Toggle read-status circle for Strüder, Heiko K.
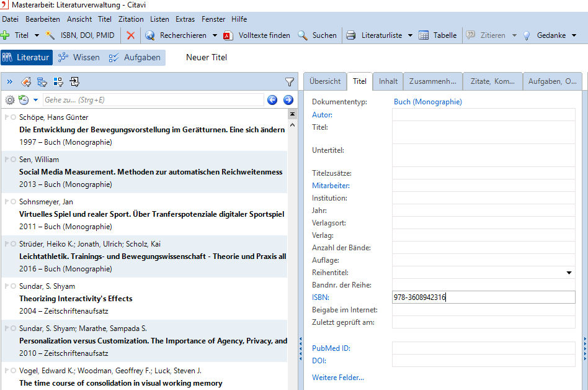The image size is (588, 390). coord(13,243)
